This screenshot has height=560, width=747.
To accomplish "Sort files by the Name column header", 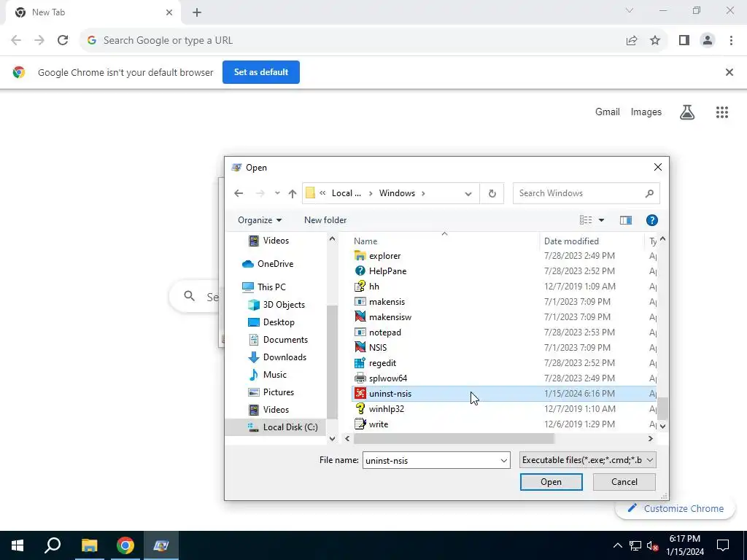I will coord(445,241).
